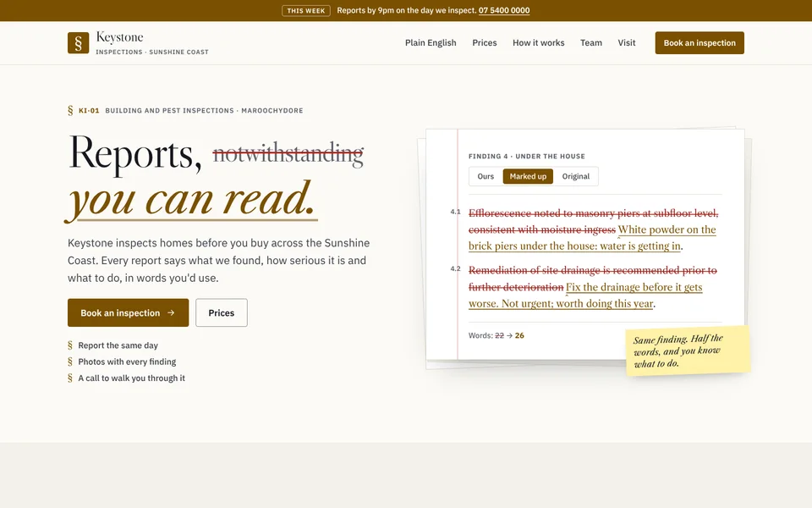Click the section mark beside Report the same day
This screenshot has height=508, width=812.
tap(70, 345)
